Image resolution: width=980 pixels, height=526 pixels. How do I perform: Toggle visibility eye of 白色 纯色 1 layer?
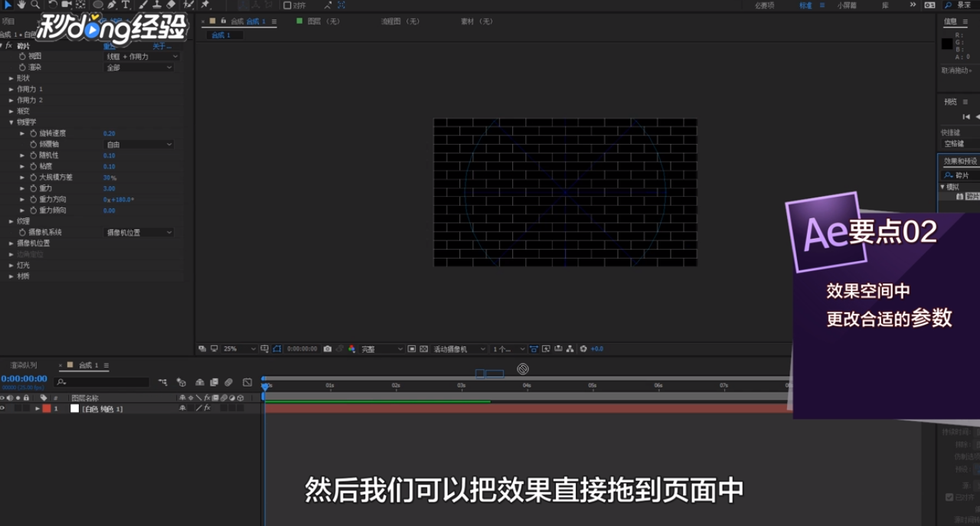tap(2, 408)
